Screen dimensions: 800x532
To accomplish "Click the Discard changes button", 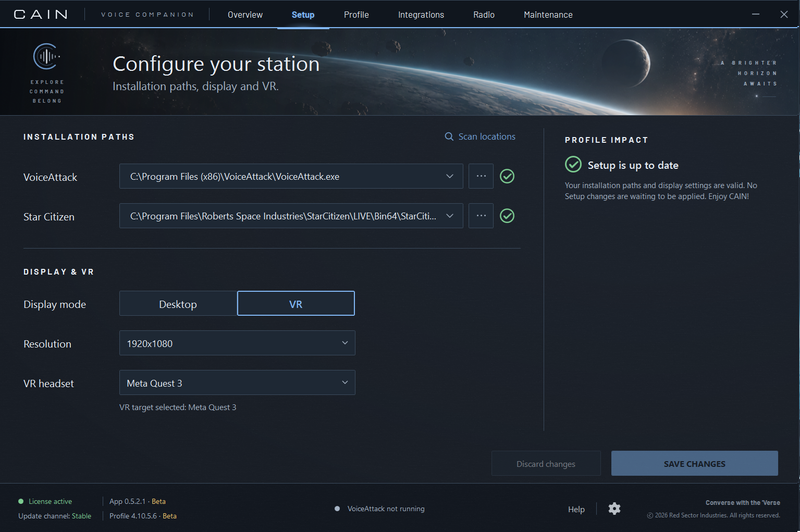I will [x=546, y=463].
